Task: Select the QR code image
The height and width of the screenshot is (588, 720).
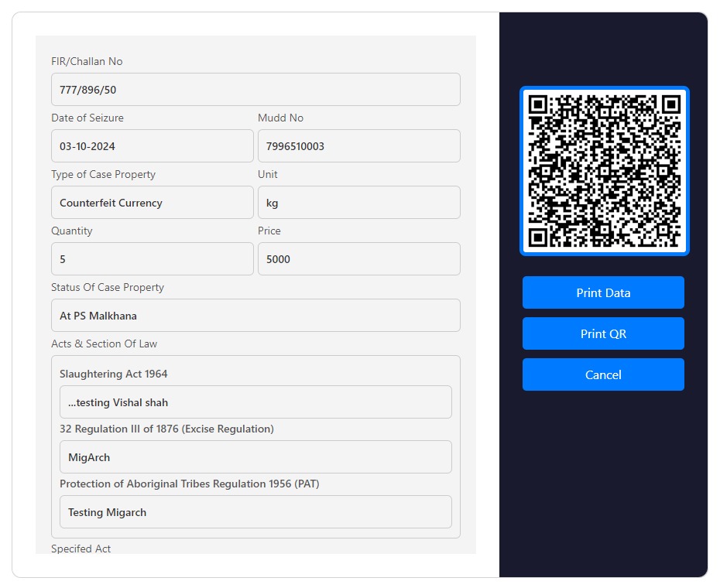Action: coord(605,171)
